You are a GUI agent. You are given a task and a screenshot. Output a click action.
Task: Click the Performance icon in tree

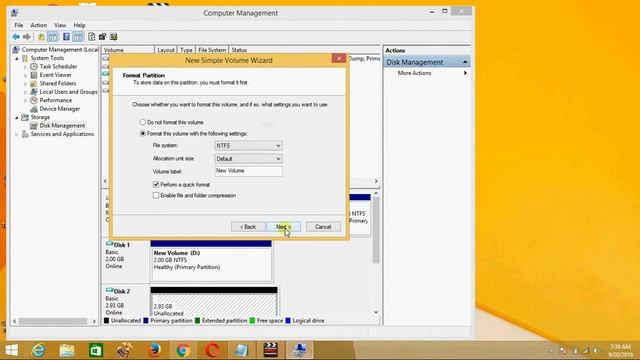click(34, 100)
